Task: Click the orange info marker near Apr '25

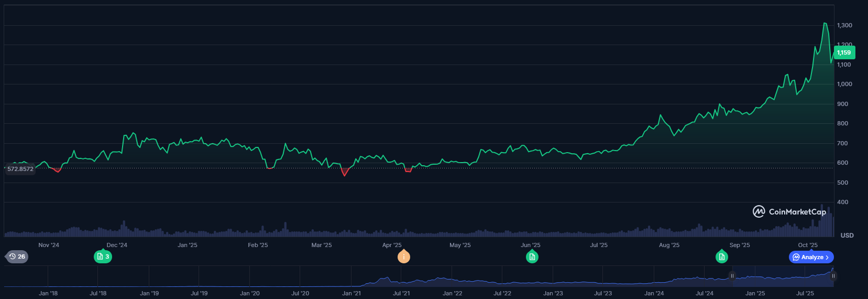Action: 404,257
